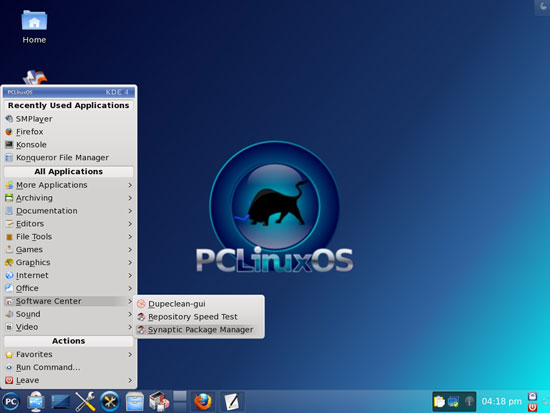Switch desktop using the pager widget
This screenshot has width=550, height=413.
coord(180,401)
